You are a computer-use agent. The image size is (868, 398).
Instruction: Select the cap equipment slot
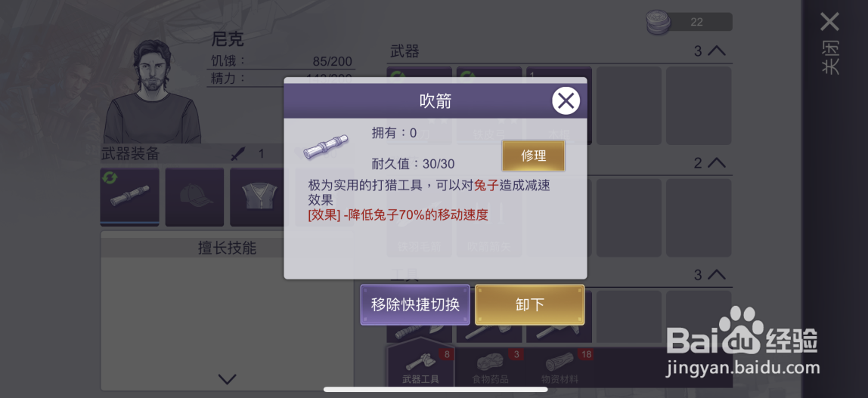[x=194, y=197]
